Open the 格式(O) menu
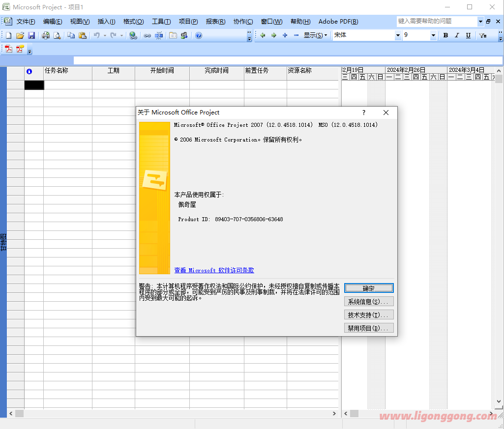 (133, 22)
